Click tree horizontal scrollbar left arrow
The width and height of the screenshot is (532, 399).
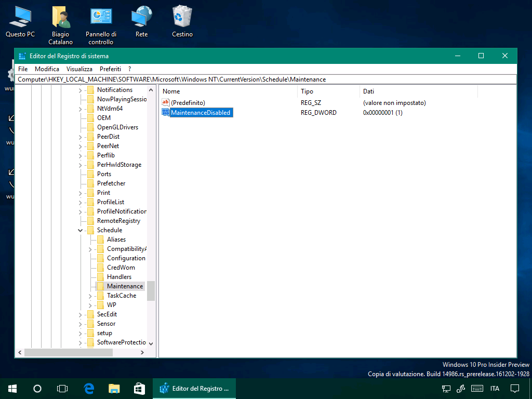click(x=20, y=353)
